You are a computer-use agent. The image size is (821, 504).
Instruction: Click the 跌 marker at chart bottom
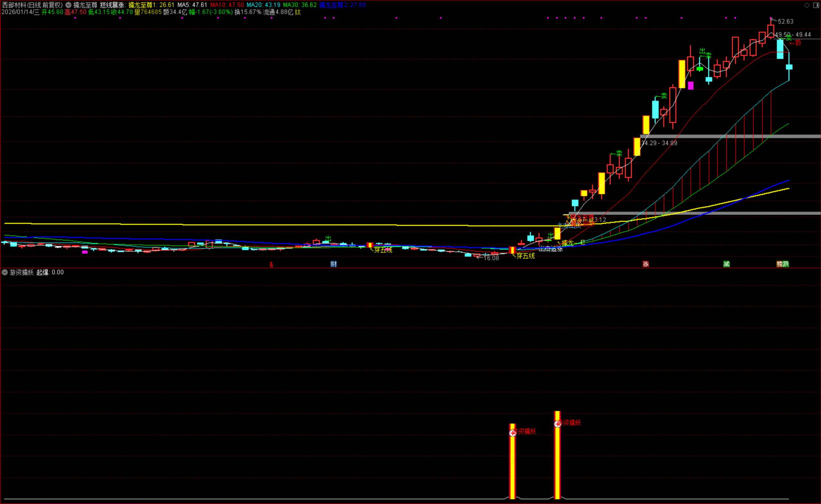(786, 264)
